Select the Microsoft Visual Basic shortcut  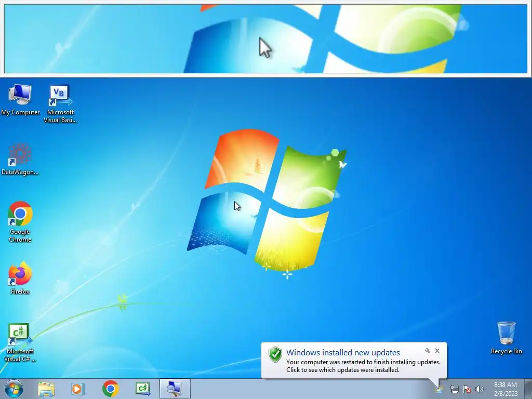[x=60, y=104]
